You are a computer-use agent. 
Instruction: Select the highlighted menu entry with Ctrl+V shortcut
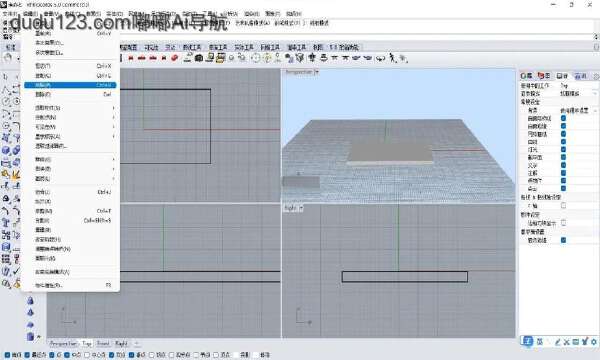70,85
